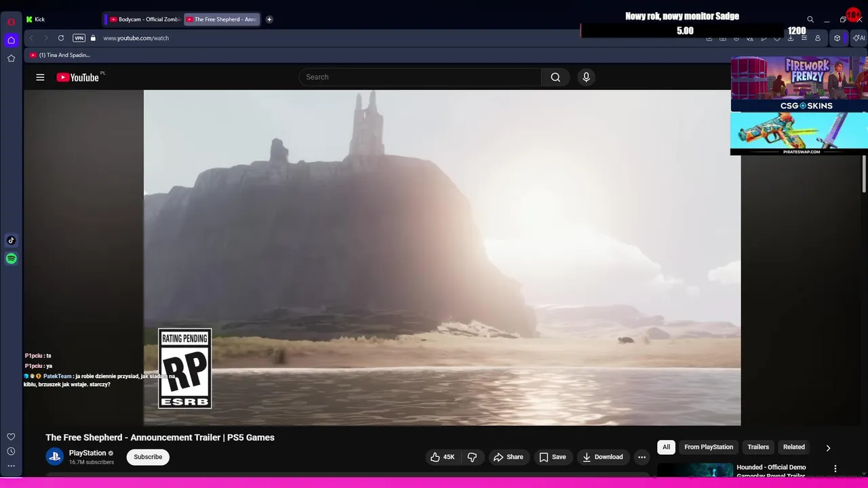Click the address bar URL
This screenshot has height=488, width=868.
[x=136, y=38]
